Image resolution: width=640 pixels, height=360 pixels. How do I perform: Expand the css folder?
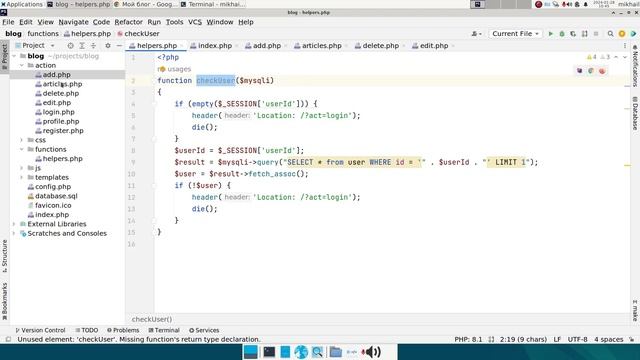coord(22,140)
